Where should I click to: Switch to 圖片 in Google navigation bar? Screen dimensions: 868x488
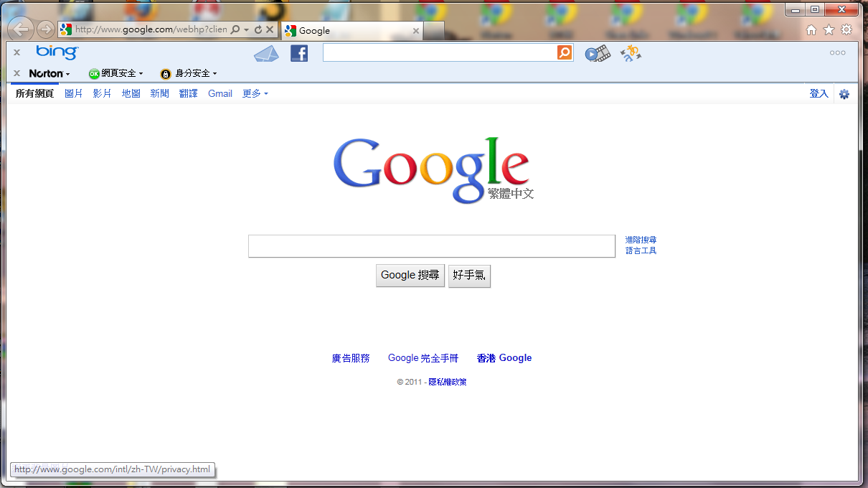pos(74,93)
